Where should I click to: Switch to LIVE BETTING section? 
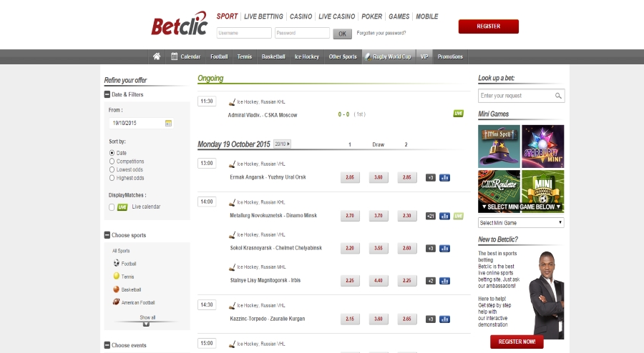pos(263,16)
